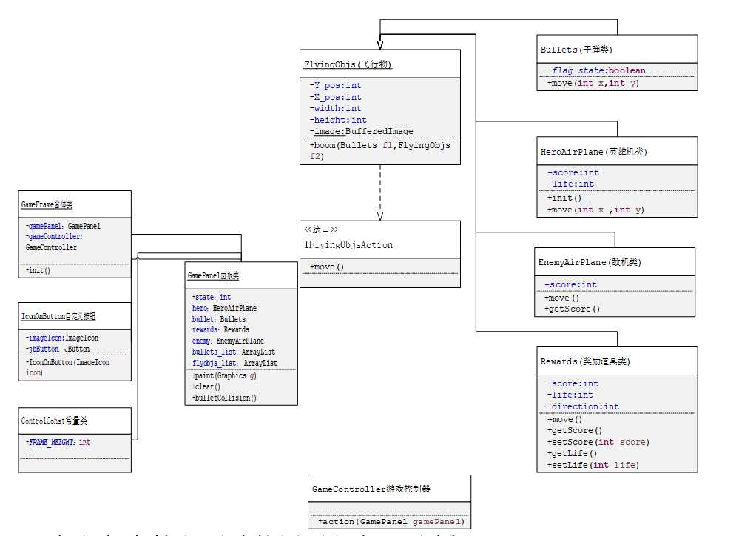756x536 pixels.
Task: Click the +action(GamePanel gamePanel) method
Action: [x=391, y=521]
